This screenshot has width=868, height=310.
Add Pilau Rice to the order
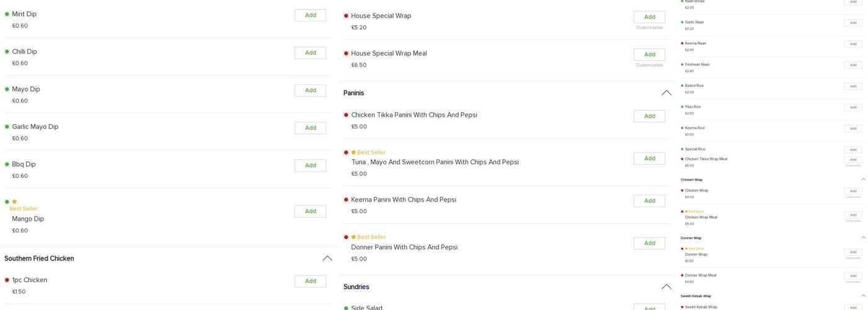[853, 107]
